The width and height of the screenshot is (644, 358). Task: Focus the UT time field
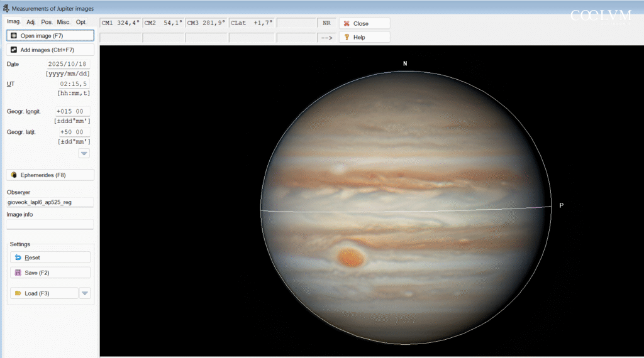(73, 84)
